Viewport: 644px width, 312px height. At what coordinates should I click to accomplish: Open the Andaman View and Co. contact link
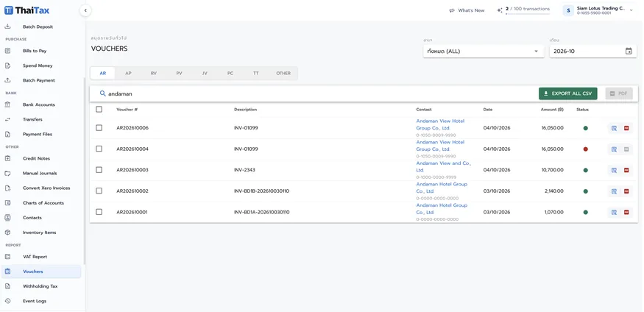pyautogui.click(x=444, y=166)
